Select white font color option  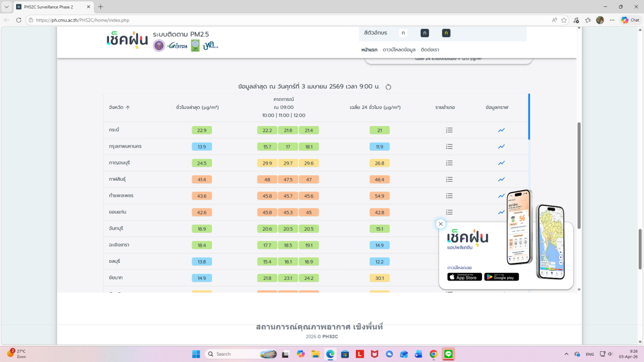(403, 33)
